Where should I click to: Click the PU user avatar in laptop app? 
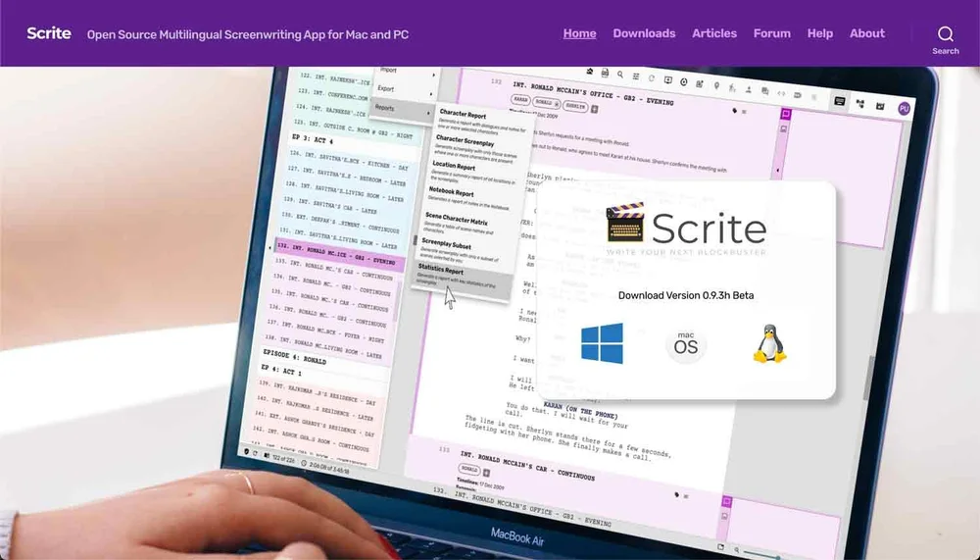904,108
